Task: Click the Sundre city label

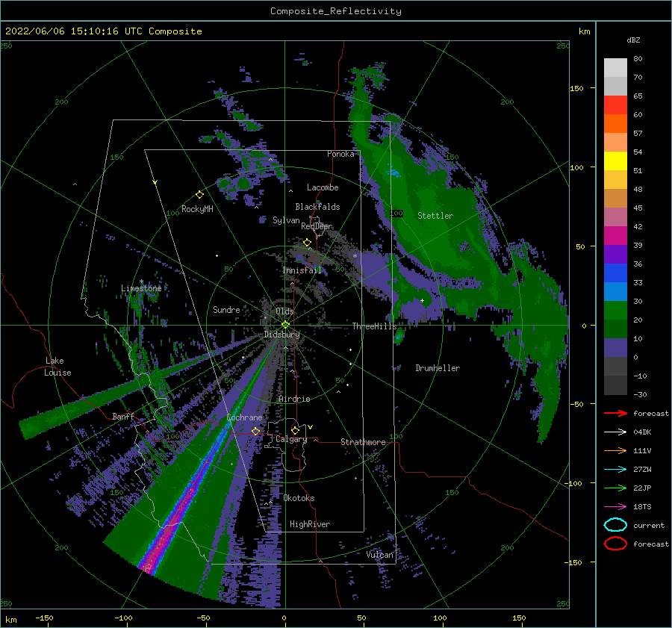Action: click(x=226, y=309)
